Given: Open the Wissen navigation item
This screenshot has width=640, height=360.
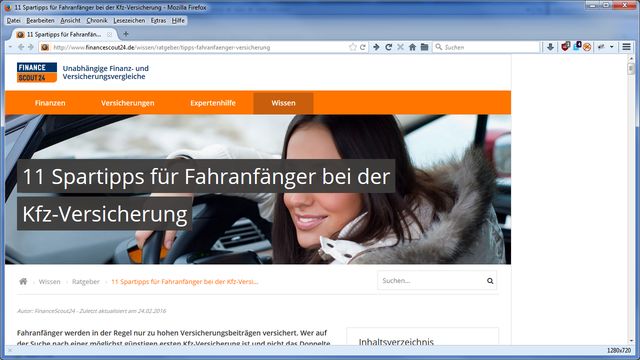Looking at the screenshot, I should (283, 103).
